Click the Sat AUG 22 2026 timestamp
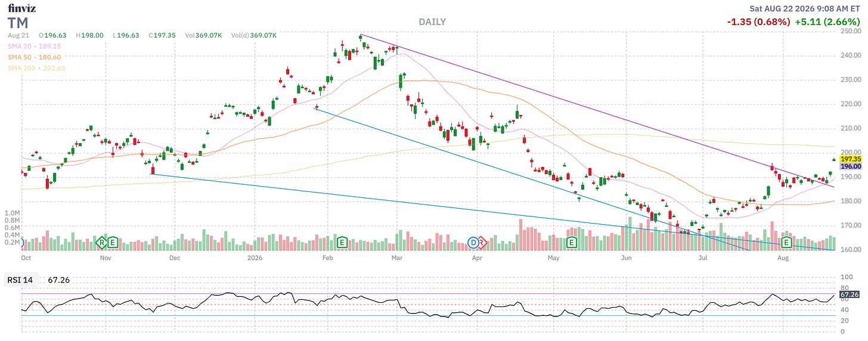The width and height of the screenshot is (868, 341). 805,9
